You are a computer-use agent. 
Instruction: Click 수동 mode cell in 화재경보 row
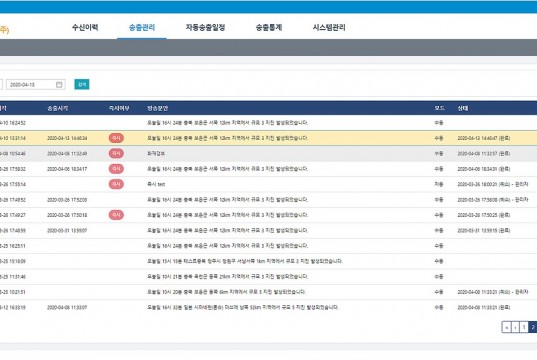(x=439, y=153)
